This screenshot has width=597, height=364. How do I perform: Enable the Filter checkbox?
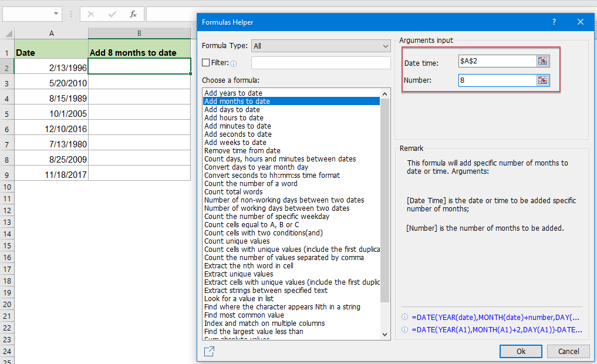coord(205,62)
